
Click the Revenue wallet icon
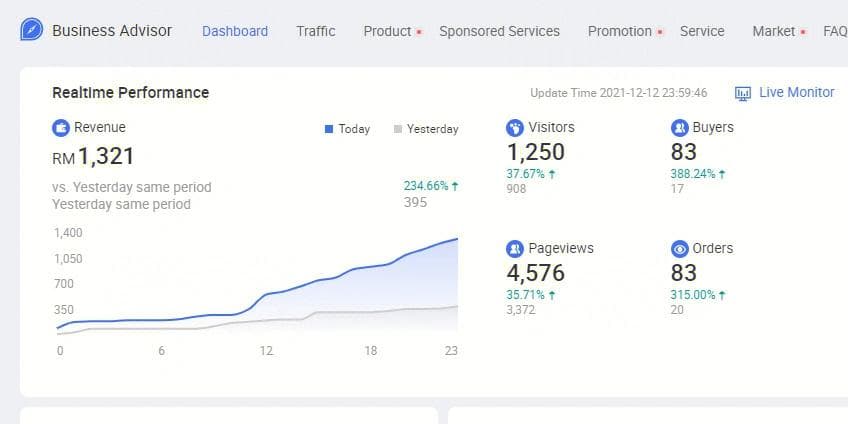(x=61, y=128)
